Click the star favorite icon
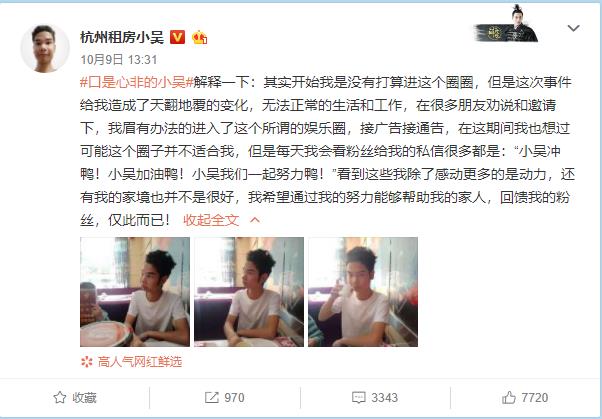The width and height of the screenshot is (602, 419). (60, 397)
